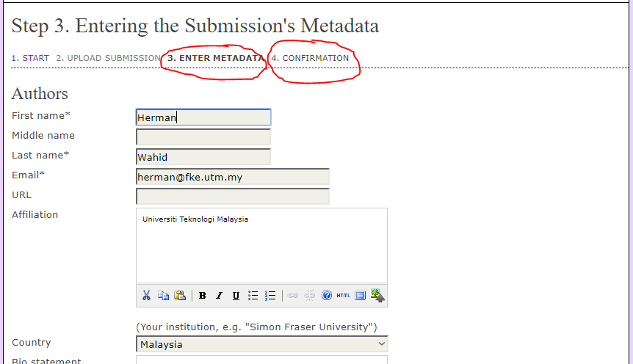The height and width of the screenshot is (364, 633).
Task: Click the URL input field
Action: tap(233, 196)
